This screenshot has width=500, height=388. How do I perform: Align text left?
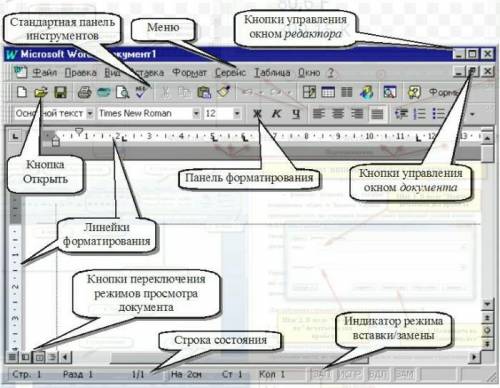point(319,114)
